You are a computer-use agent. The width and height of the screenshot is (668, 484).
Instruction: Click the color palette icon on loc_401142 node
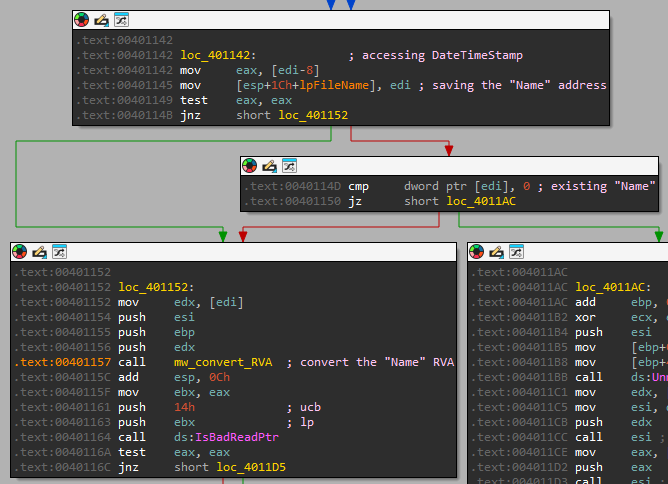point(82,20)
